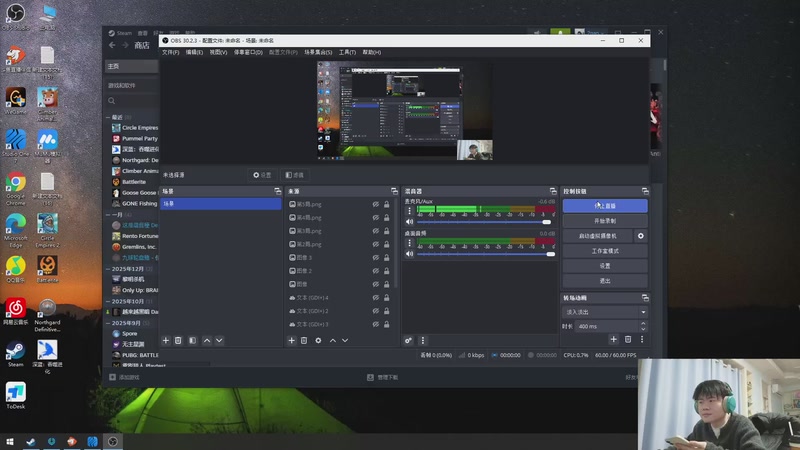The height and width of the screenshot is (450, 800).
Task: Toggle lock on 第4局.png source
Action: tap(387, 217)
